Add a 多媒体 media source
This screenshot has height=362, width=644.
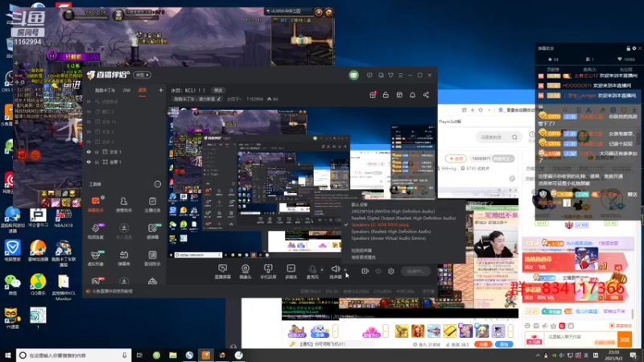291,271
